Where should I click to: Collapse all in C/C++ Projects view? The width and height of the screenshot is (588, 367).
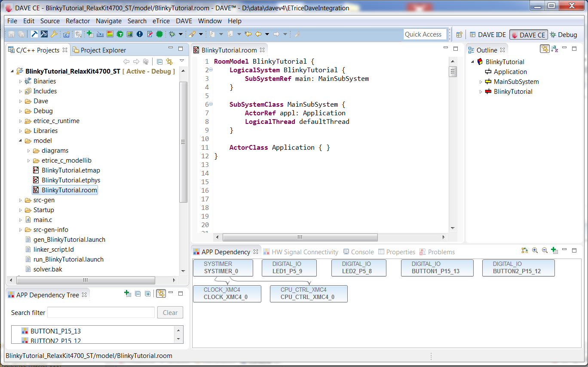159,62
